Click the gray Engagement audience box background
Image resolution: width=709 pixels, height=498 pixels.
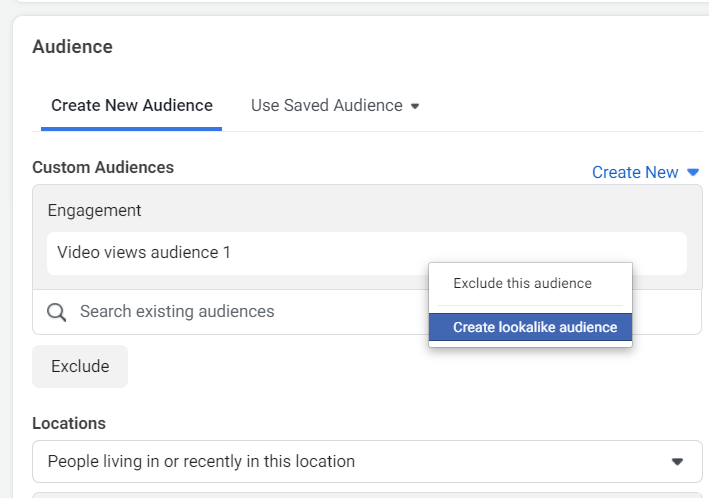[400, 205]
